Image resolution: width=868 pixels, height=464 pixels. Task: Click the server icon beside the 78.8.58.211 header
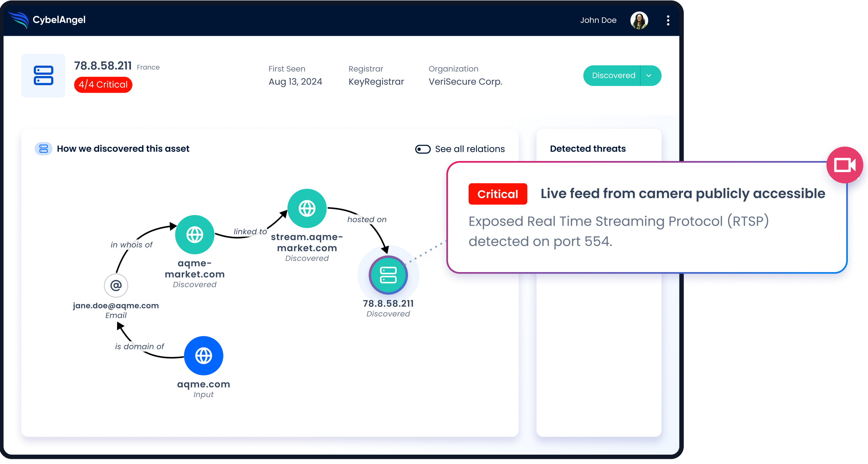43,76
